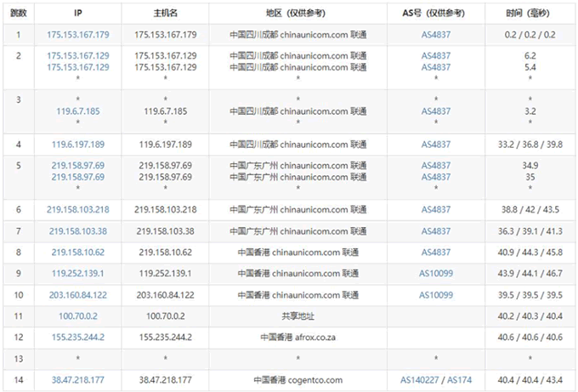Screen dimensions: 578x392
Task: Open the 219.158.103.218 IP link
Action: [x=78, y=209]
